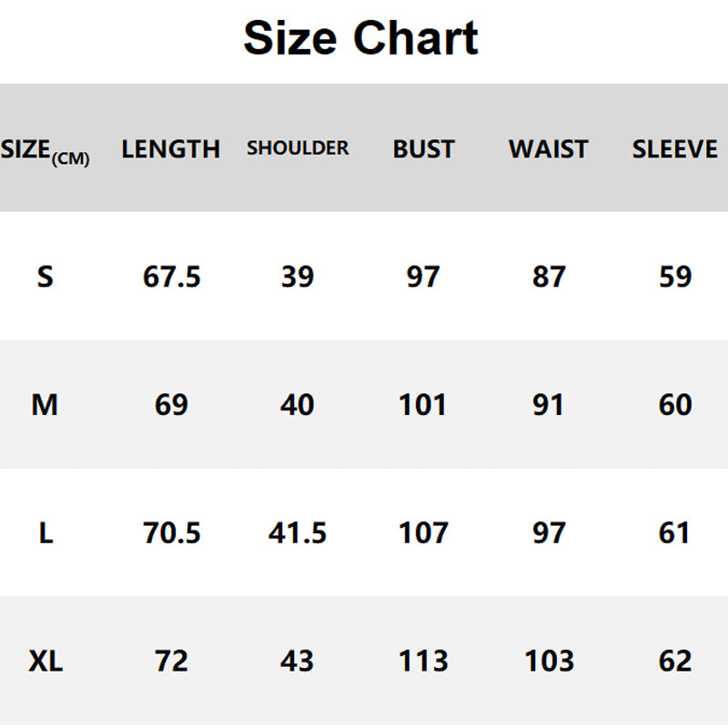728x728 pixels.
Task: Select sleeve value 59 for size S
Action: click(674, 277)
